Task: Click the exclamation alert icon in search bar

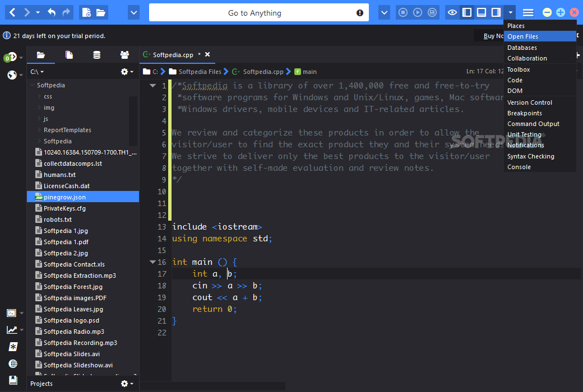Action: click(359, 13)
